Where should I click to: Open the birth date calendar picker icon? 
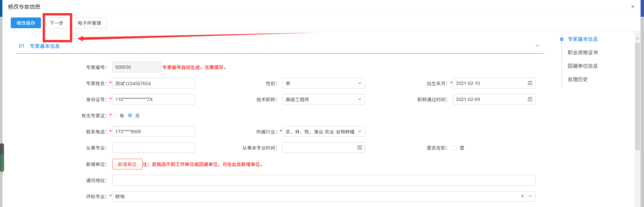click(x=530, y=83)
